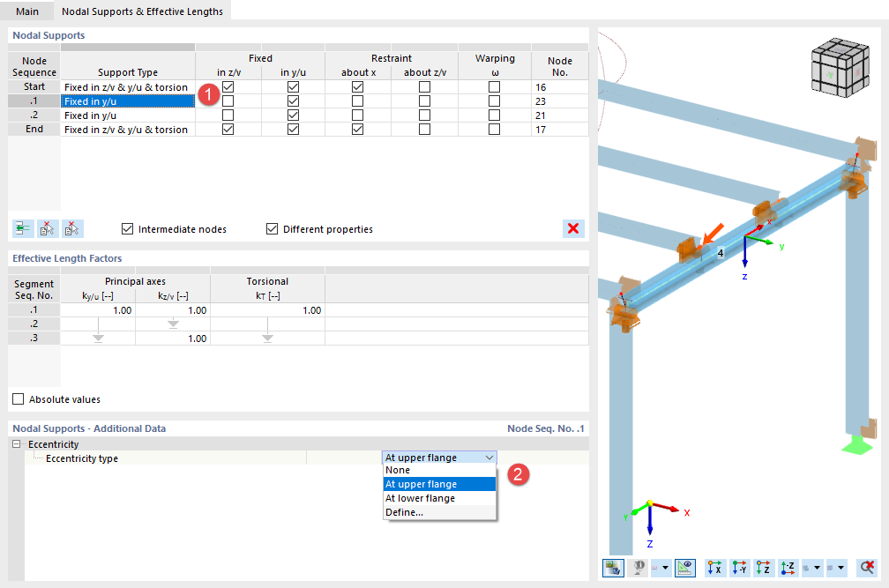Open the Eccentricity type combo box
The image size is (889, 588).
tap(439, 458)
